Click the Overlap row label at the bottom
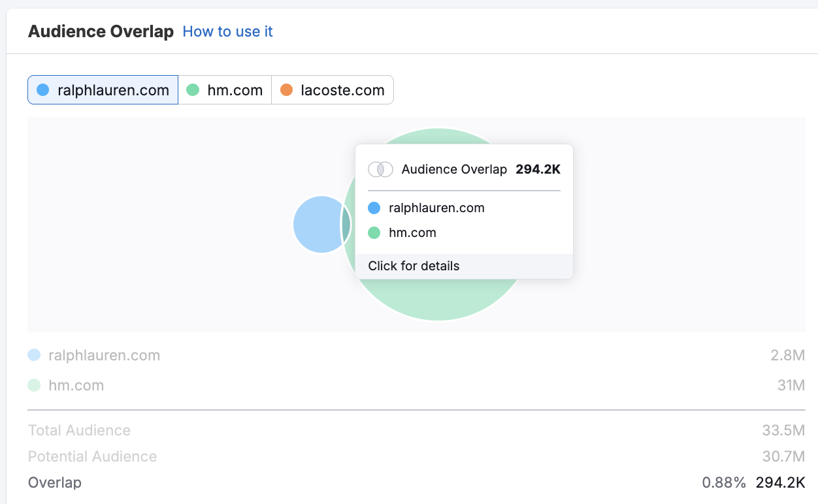 [x=55, y=482]
